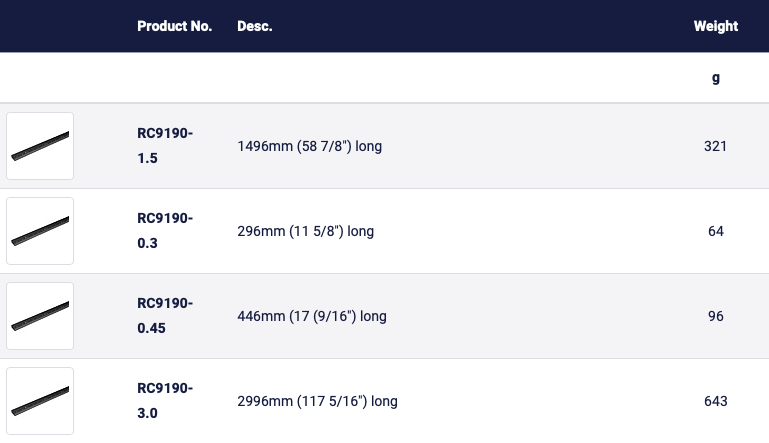769x443 pixels.
Task: Click the Weight column header
Action: pos(716,26)
